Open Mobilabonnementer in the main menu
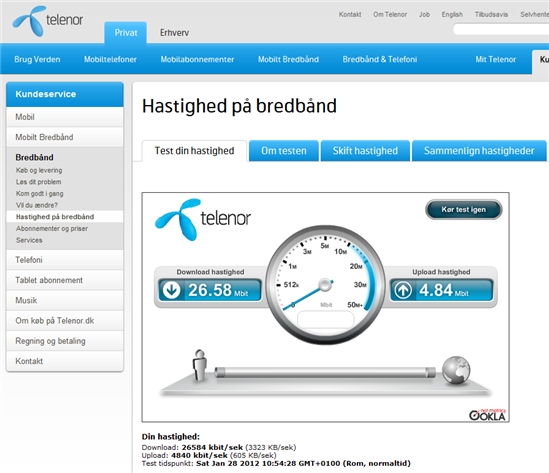 [x=197, y=60]
